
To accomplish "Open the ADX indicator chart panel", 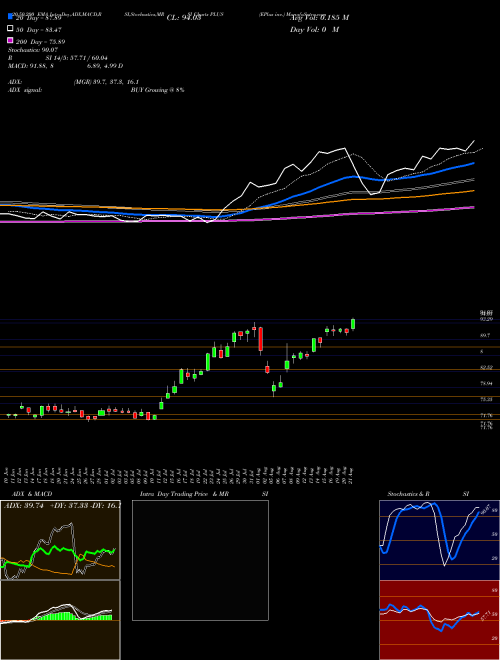I will pyautogui.click(x=60, y=540).
